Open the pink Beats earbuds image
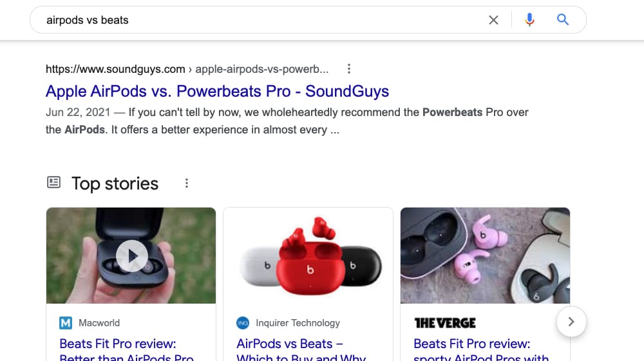This screenshot has width=644, height=361. click(485, 256)
